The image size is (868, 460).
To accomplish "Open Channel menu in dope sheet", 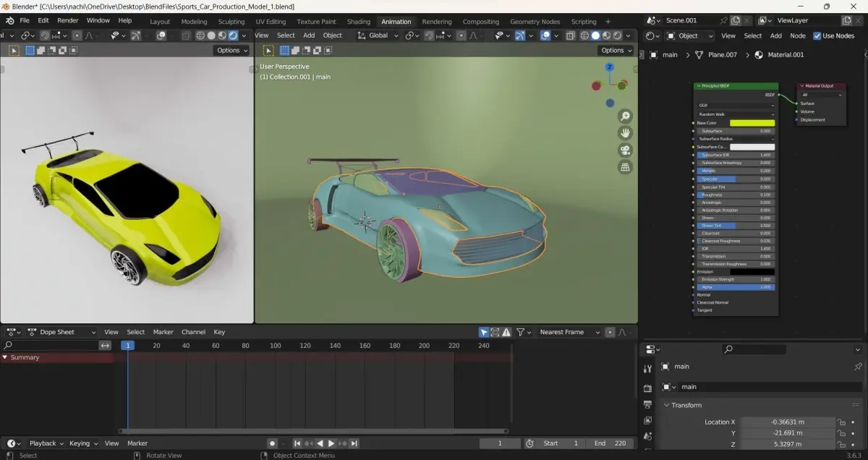I will coord(193,332).
